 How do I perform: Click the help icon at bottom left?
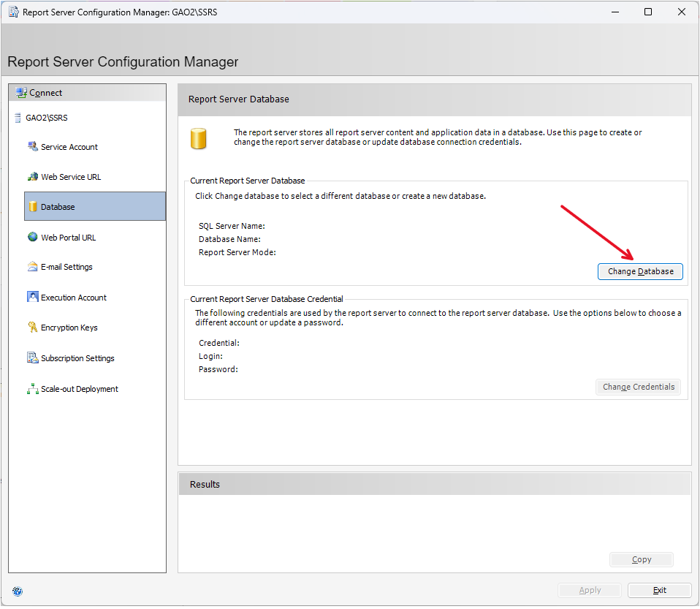pos(18,591)
